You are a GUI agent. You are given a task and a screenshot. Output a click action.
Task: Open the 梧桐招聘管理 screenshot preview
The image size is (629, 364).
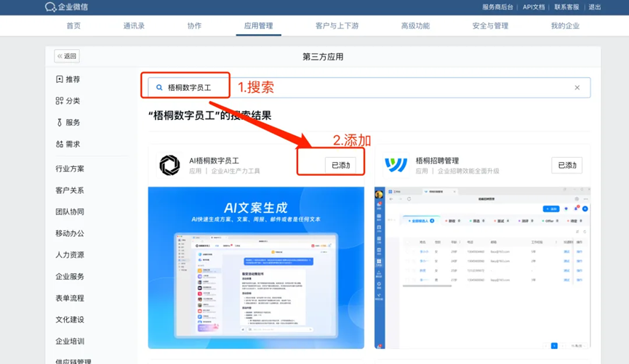[x=482, y=268]
